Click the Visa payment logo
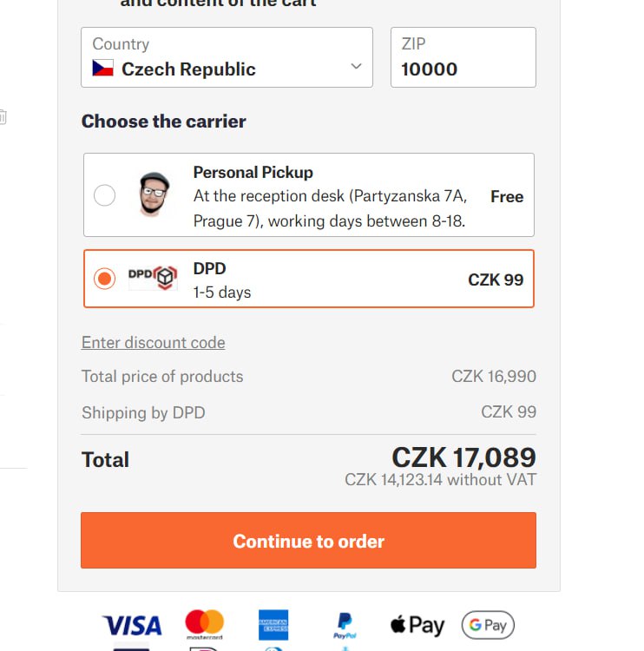The height and width of the screenshot is (651, 644). click(x=132, y=625)
